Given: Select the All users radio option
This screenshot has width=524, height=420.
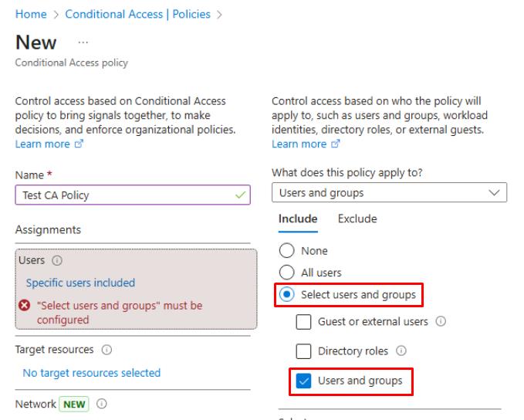Looking at the screenshot, I should point(287,273).
